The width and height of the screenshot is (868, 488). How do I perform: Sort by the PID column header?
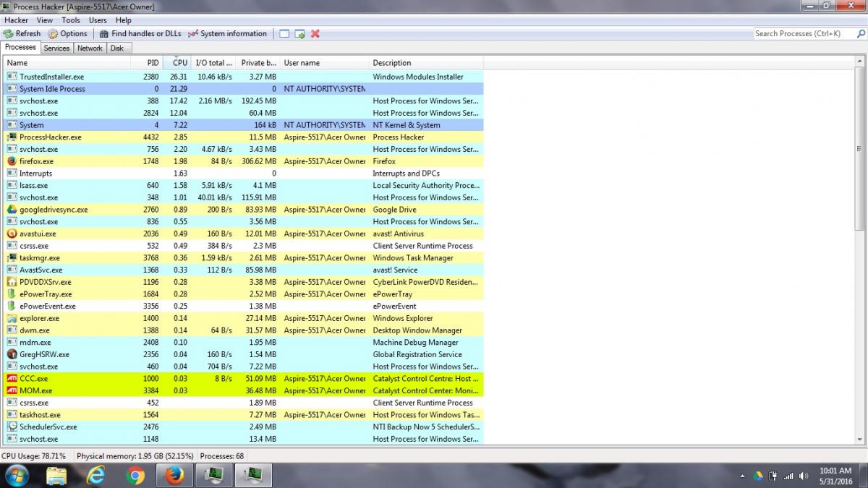(x=147, y=63)
